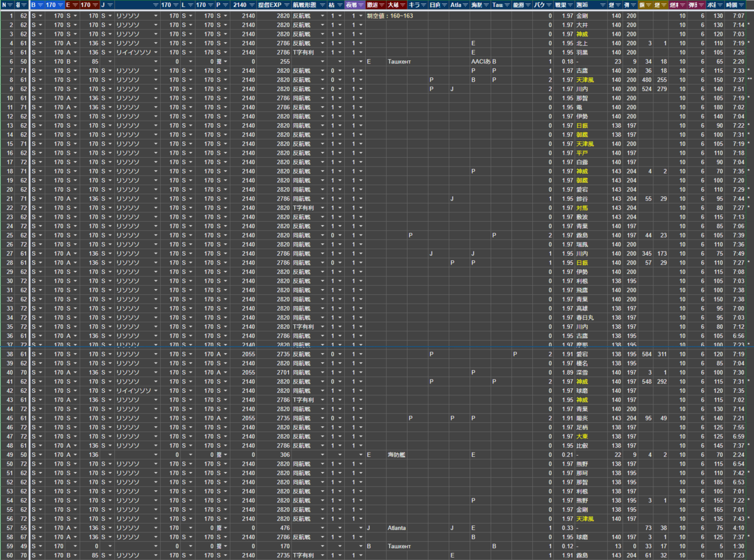Screen dimensions: 754x560
Task: Open the filter icon on the E header
Action: pyautogui.click(x=76, y=4)
